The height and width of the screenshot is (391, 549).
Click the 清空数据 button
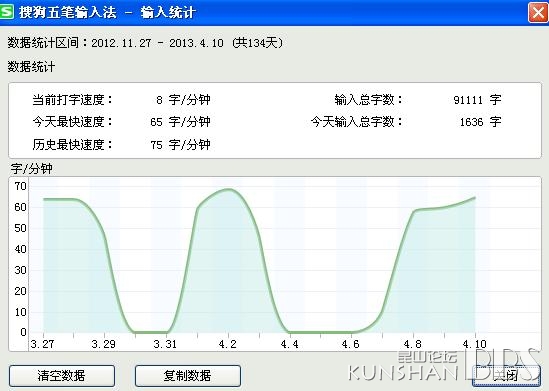tap(62, 376)
